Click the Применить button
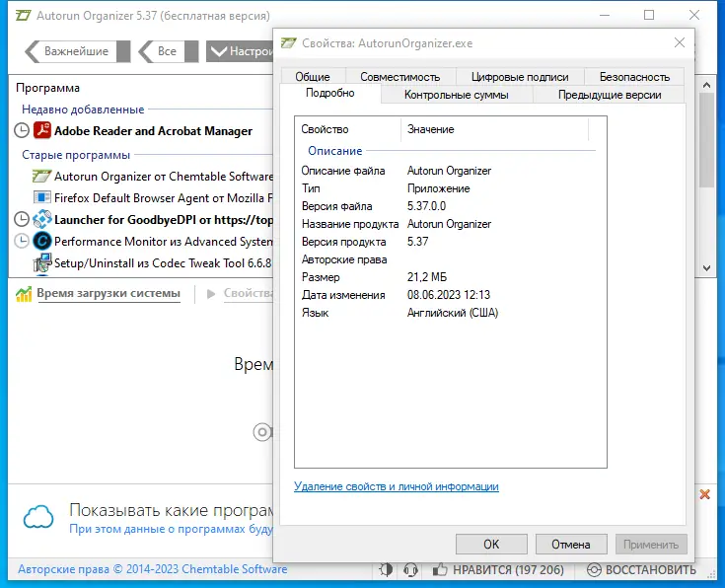The height and width of the screenshot is (588, 725). (x=651, y=544)
